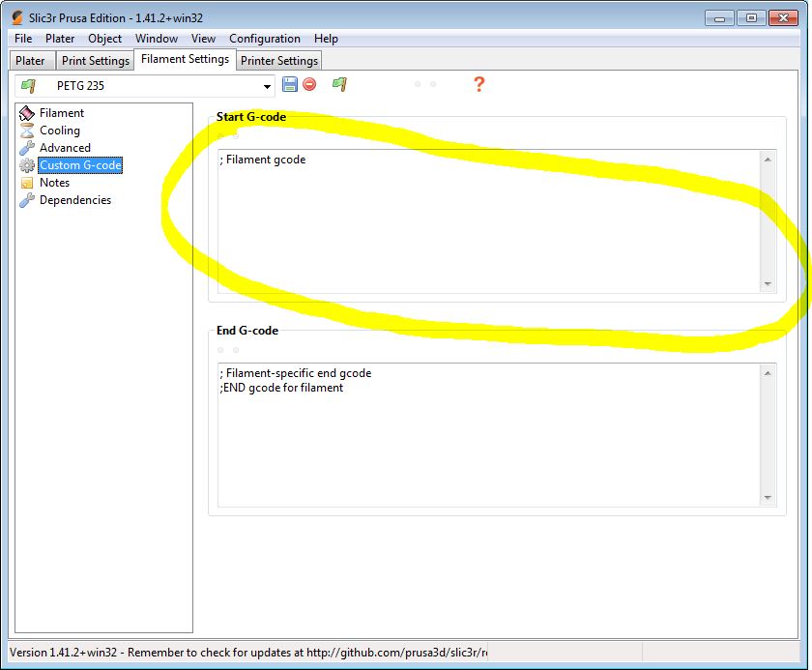Open the Filament settings page in sidebar
812x670 pixels.
[61, 113]
